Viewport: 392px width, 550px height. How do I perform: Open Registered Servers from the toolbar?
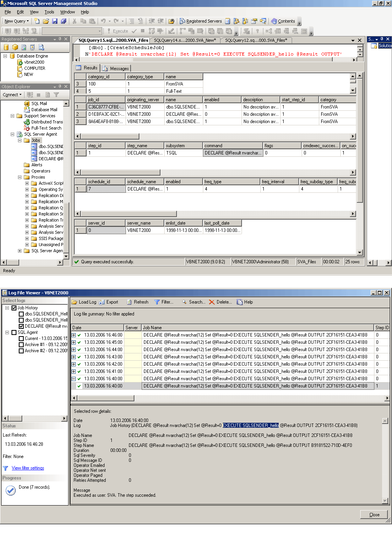click(201, 21)
